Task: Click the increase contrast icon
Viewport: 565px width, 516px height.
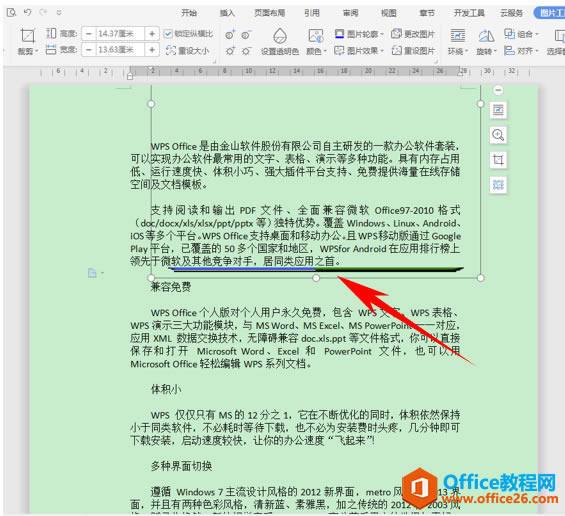Action: [x=230, y=35]
